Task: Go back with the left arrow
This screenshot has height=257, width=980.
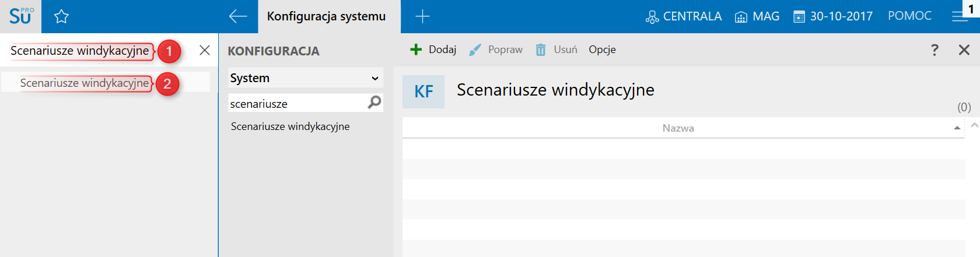Action: click(x=238, y=16)
